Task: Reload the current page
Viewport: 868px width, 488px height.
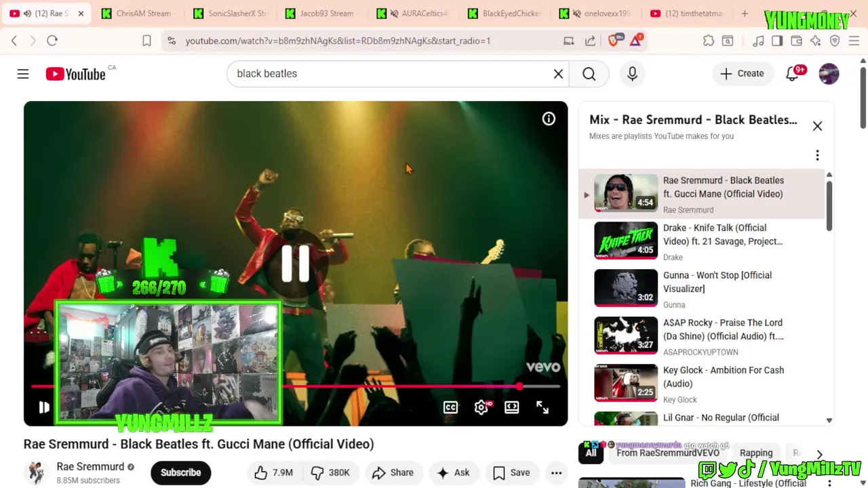Action: click(x=52, y=41)
